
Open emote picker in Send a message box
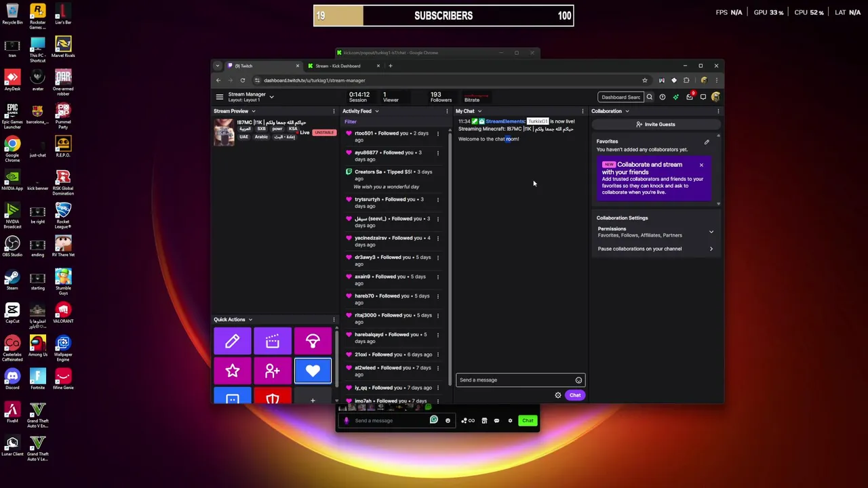click(578, 380)
